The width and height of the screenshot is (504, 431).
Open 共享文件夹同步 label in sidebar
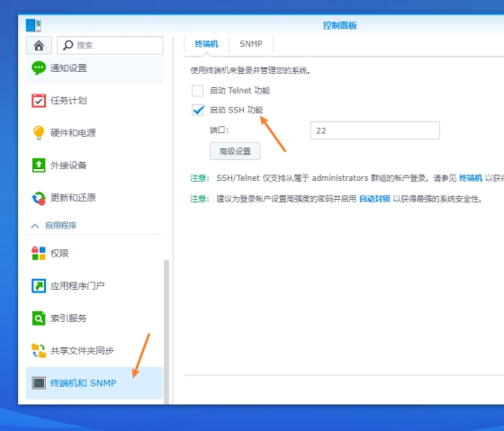tap(82, 351)
